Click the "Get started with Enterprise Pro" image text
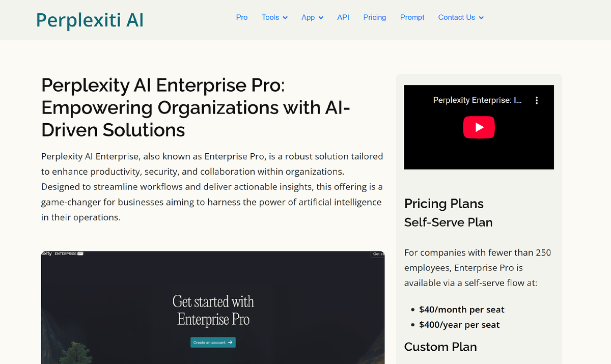 tap(213, 310)
